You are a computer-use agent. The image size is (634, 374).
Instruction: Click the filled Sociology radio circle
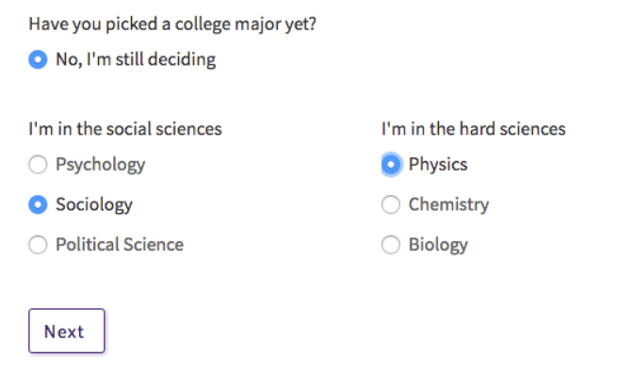[38, 205]
